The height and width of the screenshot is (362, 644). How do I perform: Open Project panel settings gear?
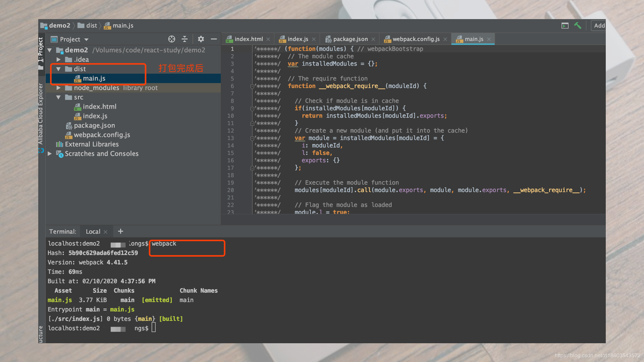pyautogui.click(x=201, y=39)
